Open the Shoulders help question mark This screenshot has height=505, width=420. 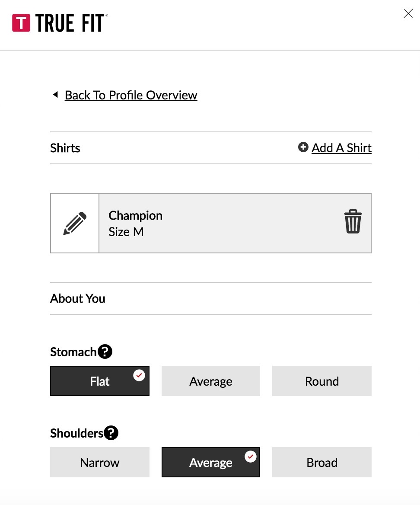pyautogui.click(x=111, y=433)
